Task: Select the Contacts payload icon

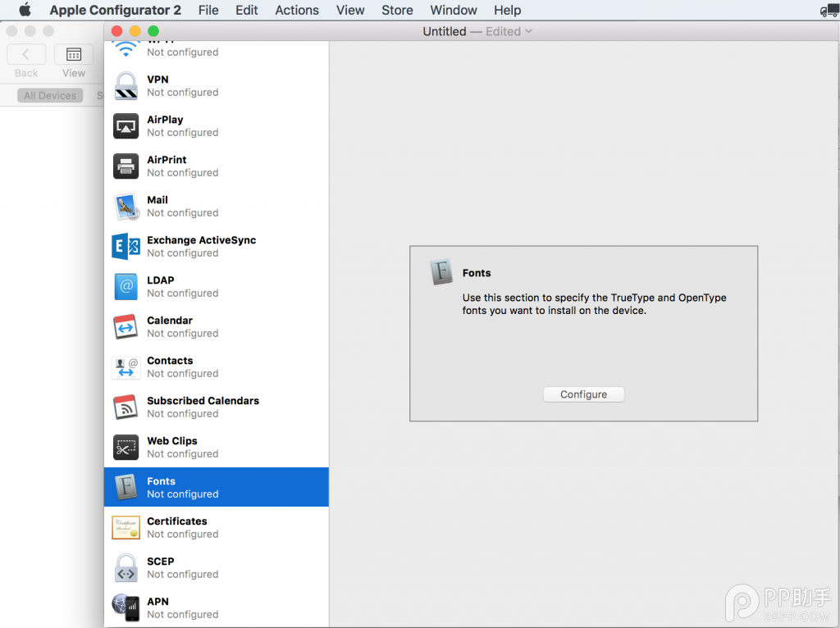Action: pos(126,367)
